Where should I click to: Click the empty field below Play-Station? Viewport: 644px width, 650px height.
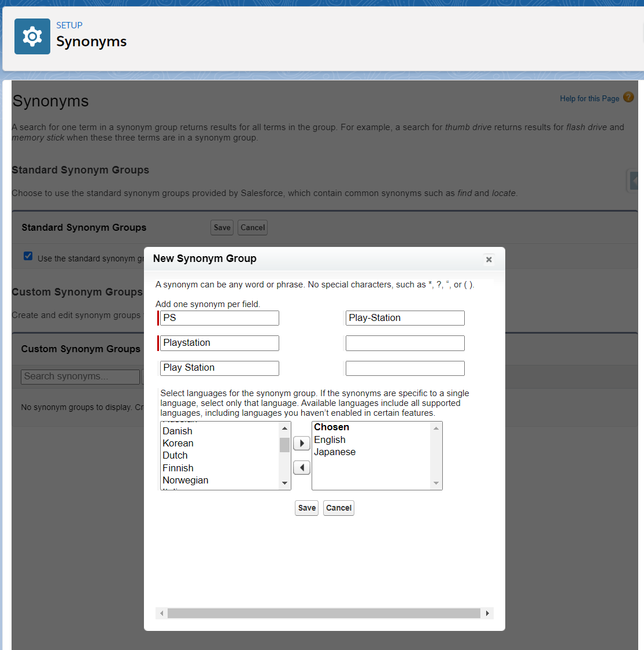[x=405, y=344]
